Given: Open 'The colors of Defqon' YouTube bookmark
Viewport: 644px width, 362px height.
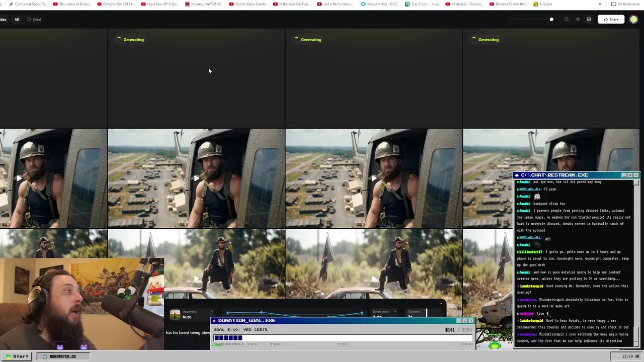Looking at the screenshot, I should tap(72, 4).
